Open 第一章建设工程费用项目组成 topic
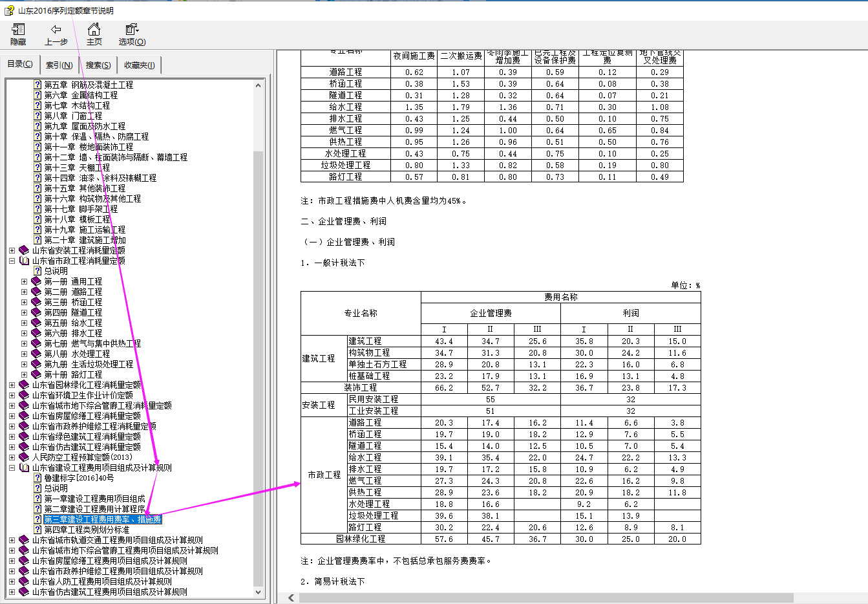The width and height of the screenshot is (868, 604). pos(94,499)
